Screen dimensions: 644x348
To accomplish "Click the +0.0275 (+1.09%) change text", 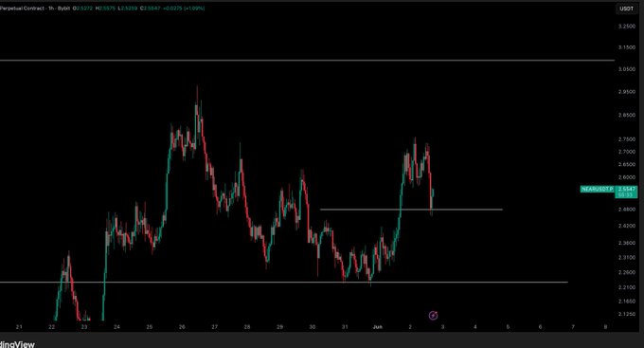I will pyautogui.click(x=184, y=9).
